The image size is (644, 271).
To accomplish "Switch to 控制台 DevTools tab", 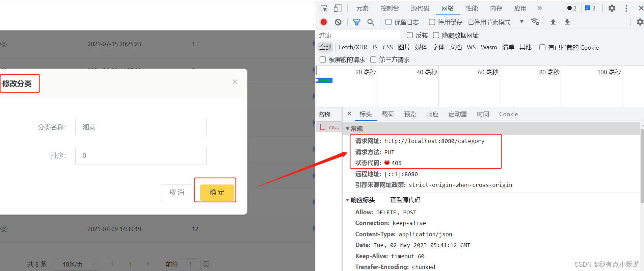I will [x=390, y=8].
